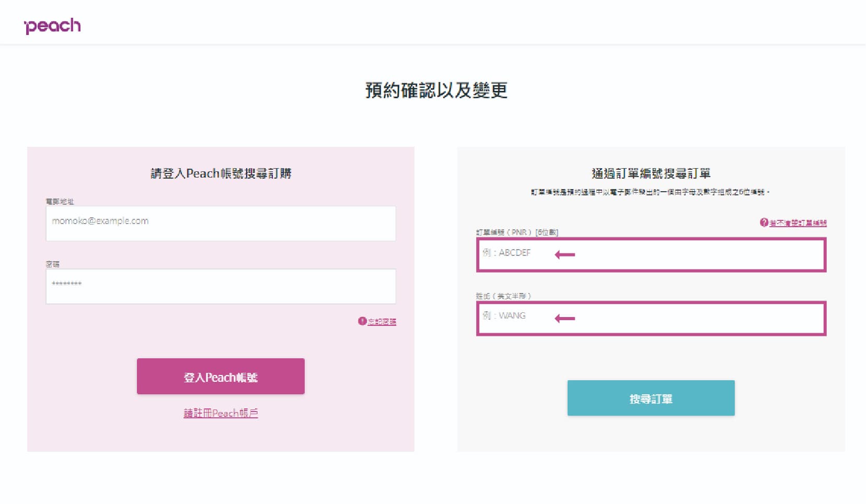
Task: Open the 請註冊Peach帳戶 register link
Action: [x=221, y=413]
